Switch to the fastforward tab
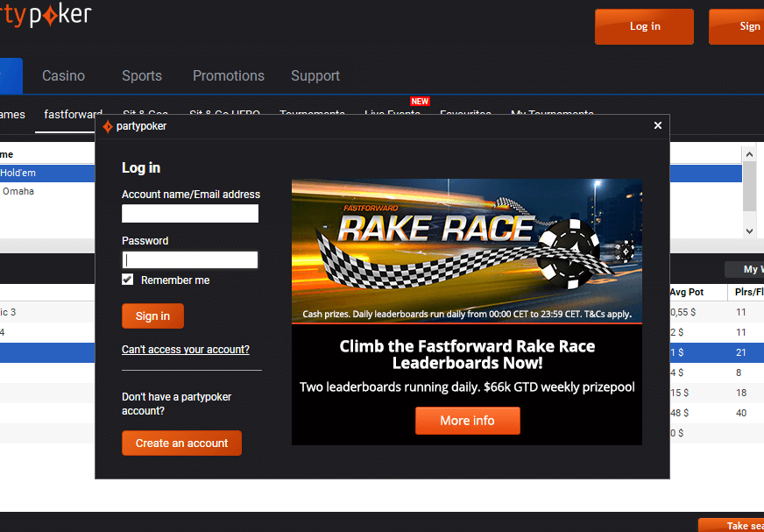Screen dimensions: 764x532 (73, 115)
